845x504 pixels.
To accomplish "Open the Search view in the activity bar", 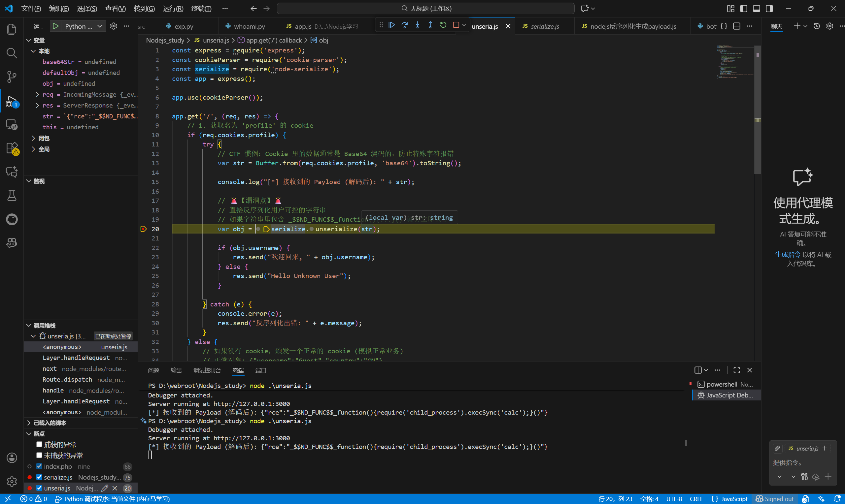I will coord(12,53).
